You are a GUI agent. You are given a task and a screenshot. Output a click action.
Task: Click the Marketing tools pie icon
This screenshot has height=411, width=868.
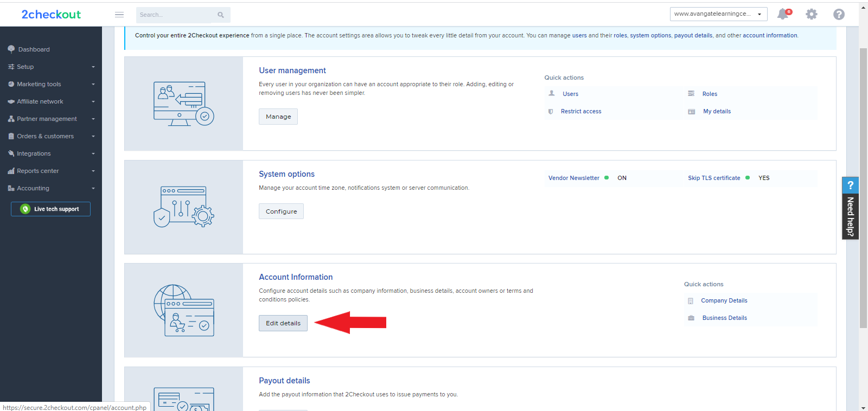pyautogui.click(x=11, y=84)
